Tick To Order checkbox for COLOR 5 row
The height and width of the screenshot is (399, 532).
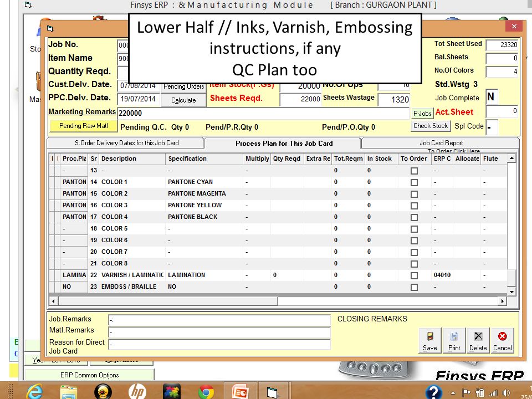[414, 229]
